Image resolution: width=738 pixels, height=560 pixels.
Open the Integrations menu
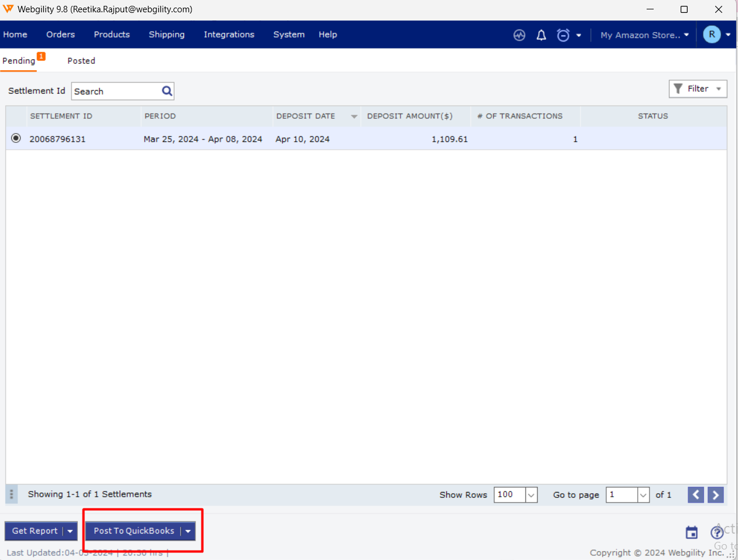[229, 35]
